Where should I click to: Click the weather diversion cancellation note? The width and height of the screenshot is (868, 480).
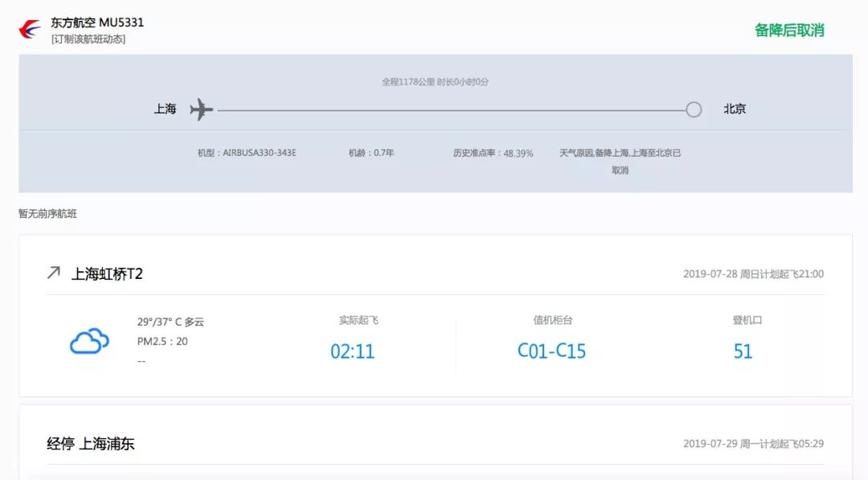(620, 161)
